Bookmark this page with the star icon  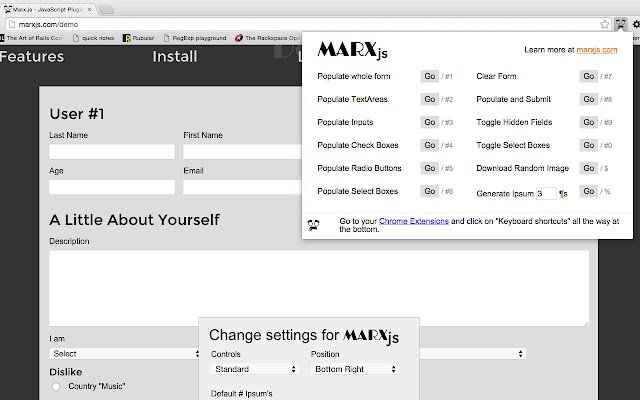coord(604,24)
